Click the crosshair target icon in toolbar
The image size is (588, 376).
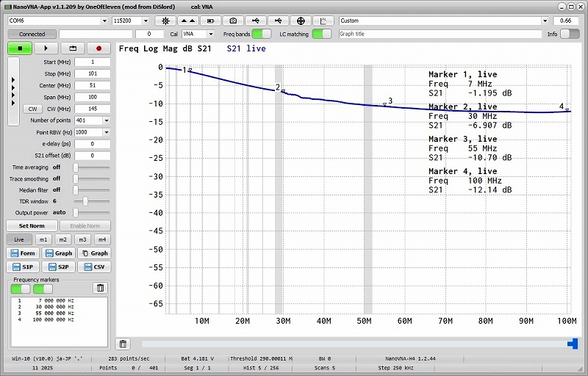click(x=301, y=21)
